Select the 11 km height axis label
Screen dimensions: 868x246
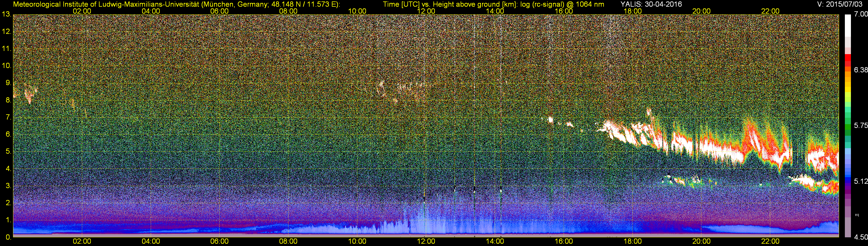pos(6,49)
